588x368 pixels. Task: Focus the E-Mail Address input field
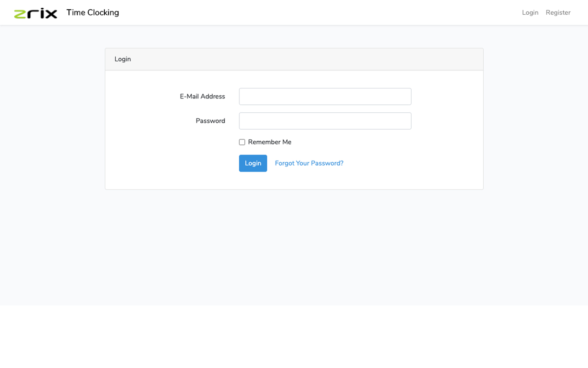325,96
